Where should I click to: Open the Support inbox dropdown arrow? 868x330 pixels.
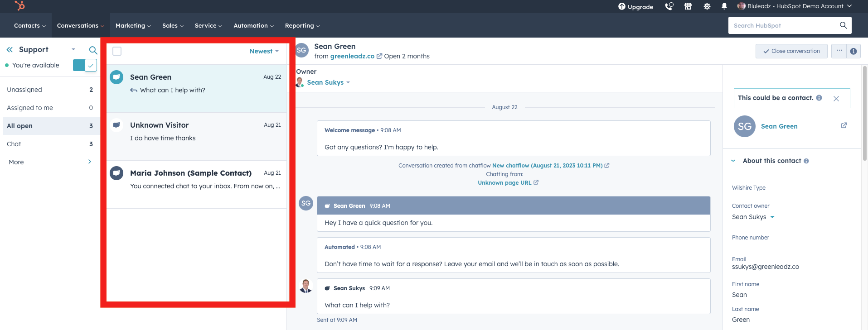click(x=73, y=49)
